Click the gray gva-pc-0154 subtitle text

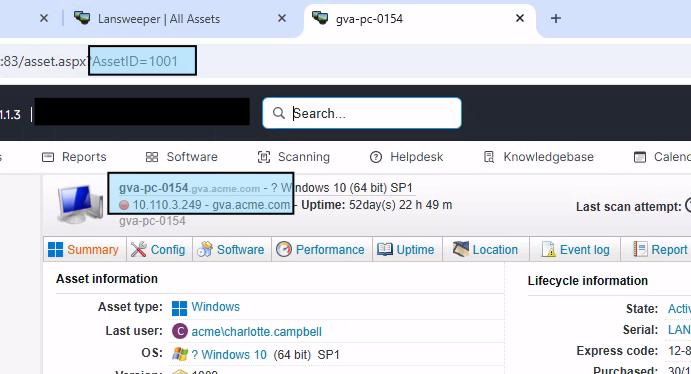pos(152,221)
